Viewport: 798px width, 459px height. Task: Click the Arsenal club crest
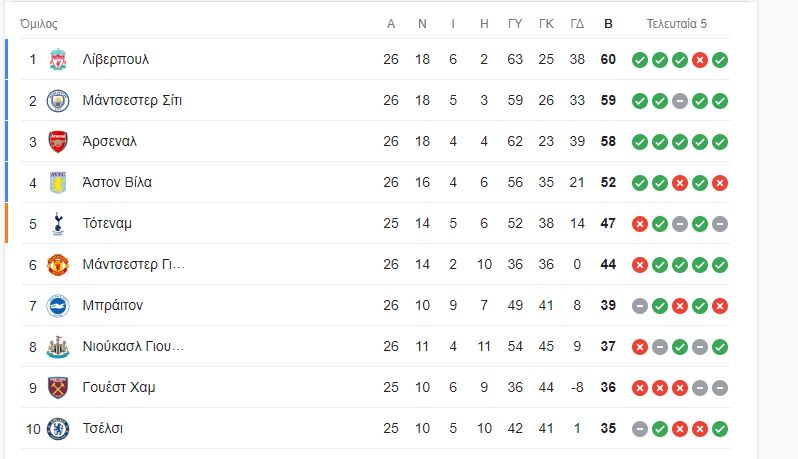[57, 142]
